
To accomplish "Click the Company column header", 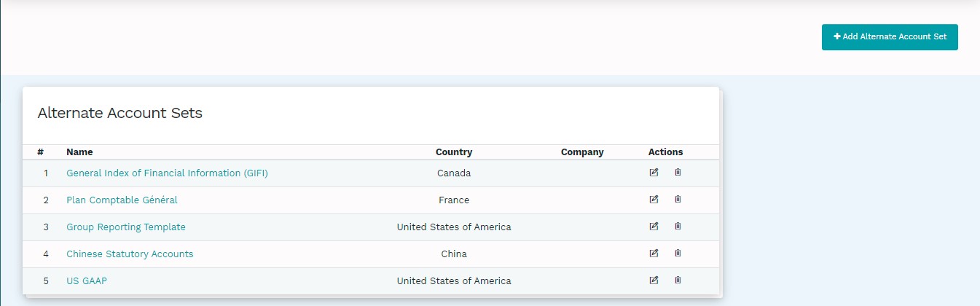I will (x=582, y=152).
